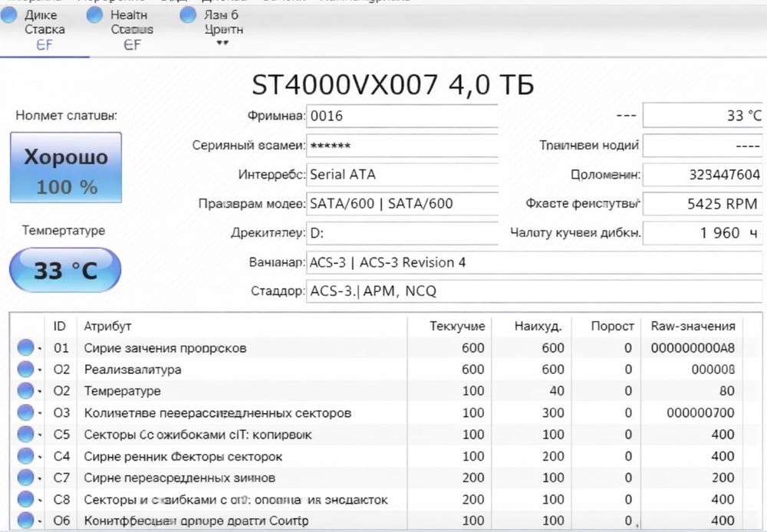Click the Хорошо 100 % health status button
This screenshot has height=532, width=767.
(66, 167)
